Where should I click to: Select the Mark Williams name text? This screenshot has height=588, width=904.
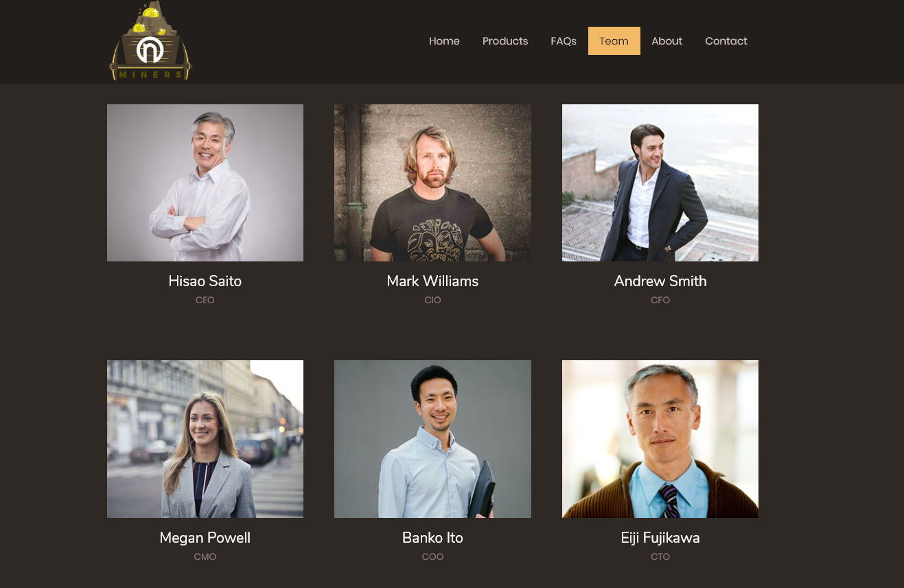click(432, 281)
